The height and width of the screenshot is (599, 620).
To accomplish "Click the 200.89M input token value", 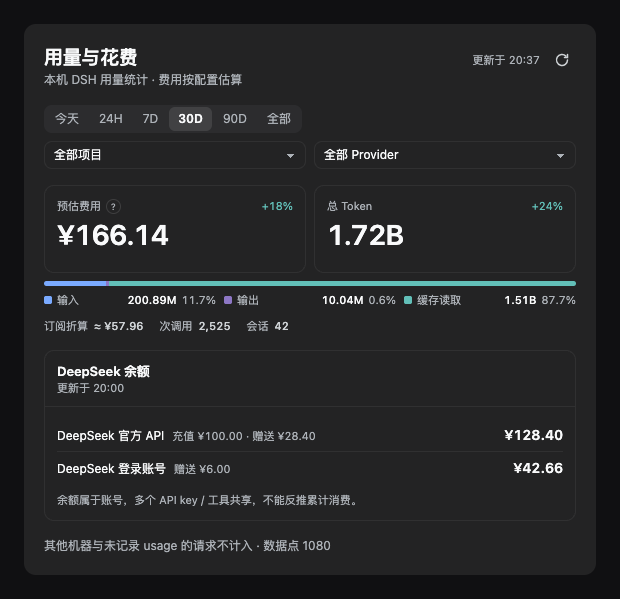I will coord(152,300).
